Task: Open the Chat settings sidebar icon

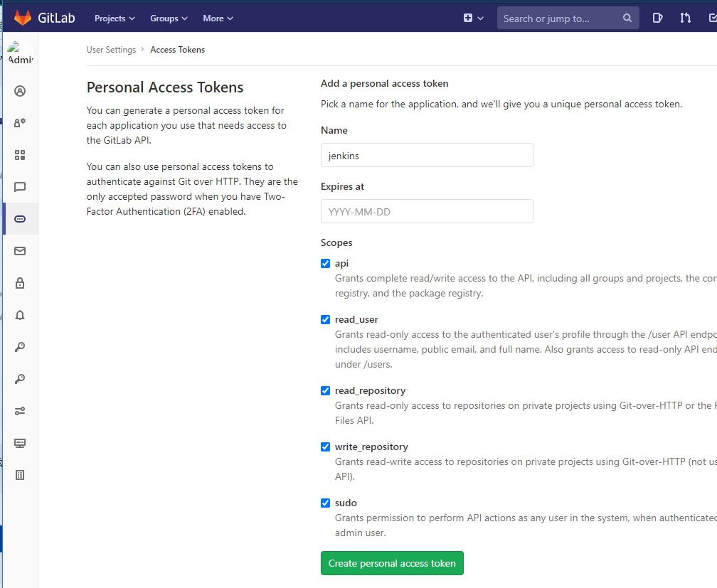Action: 20,187
